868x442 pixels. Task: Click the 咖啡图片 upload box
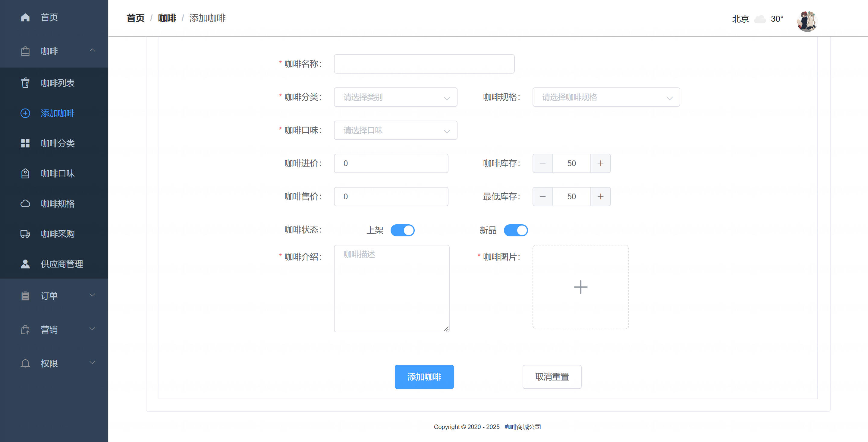point(580,287)
